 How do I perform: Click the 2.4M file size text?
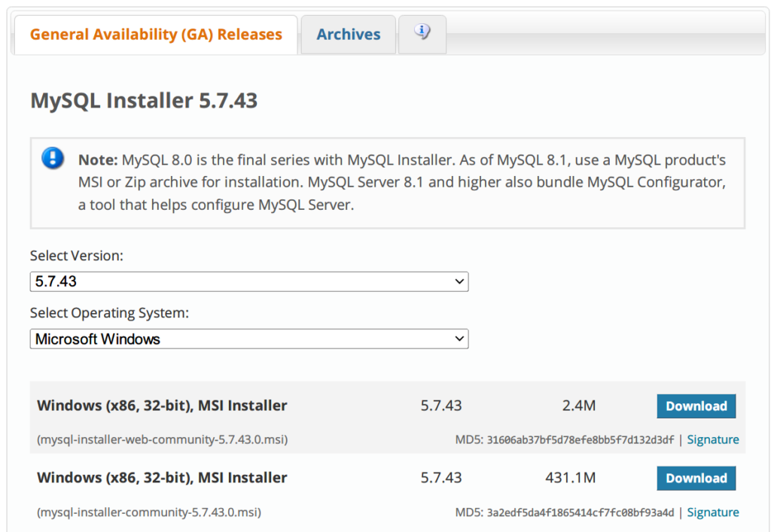(579, 406)
